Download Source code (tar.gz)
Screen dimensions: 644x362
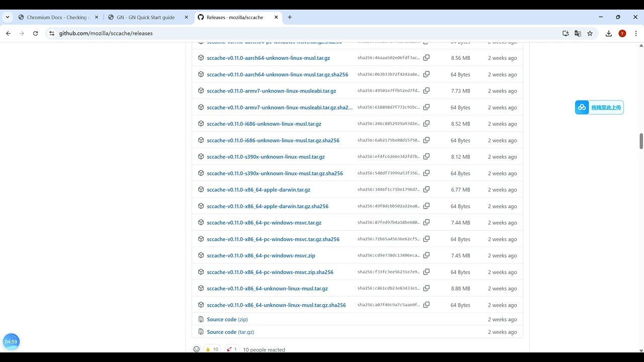click(230, 332)
